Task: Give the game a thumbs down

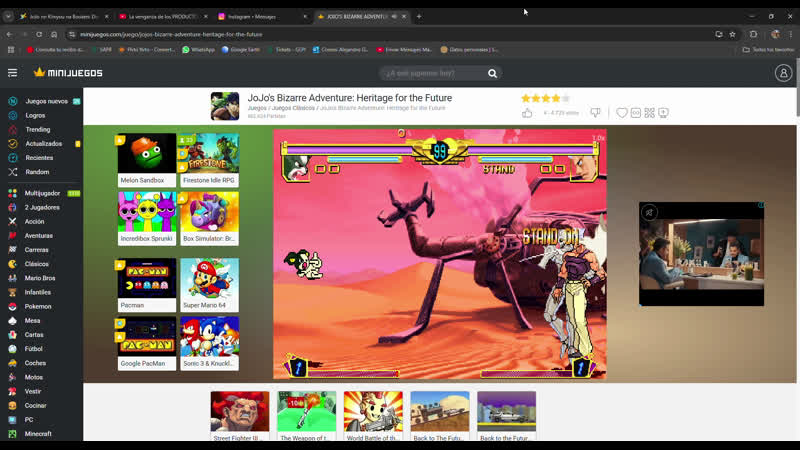Action: point(595,113)
